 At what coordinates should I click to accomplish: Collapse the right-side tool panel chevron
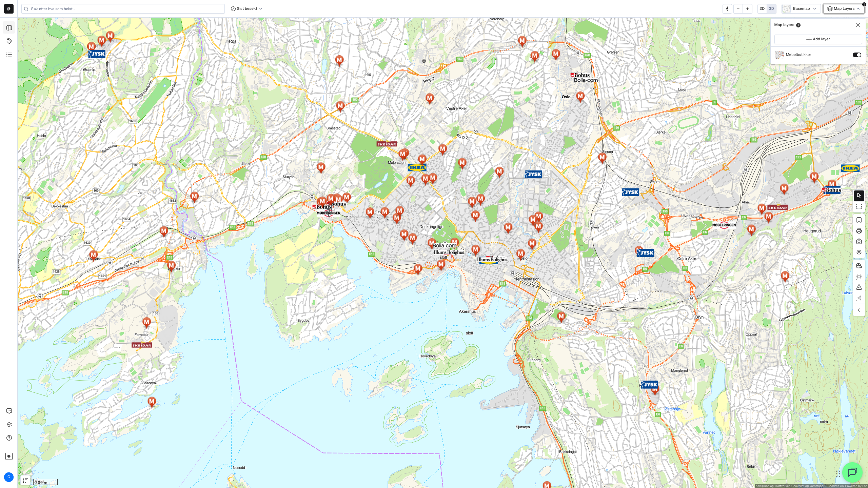(x=859, y=310)
